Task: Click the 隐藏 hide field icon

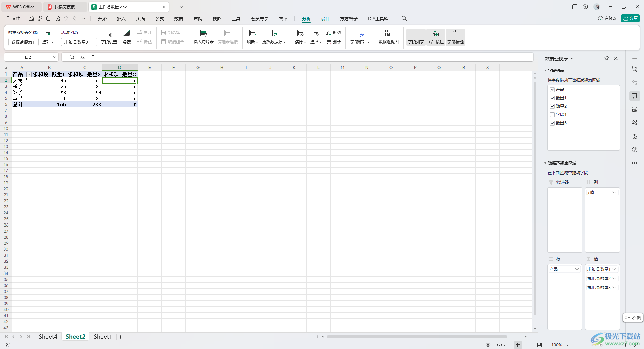Action: pyautogui.click(x=127, y=37)
